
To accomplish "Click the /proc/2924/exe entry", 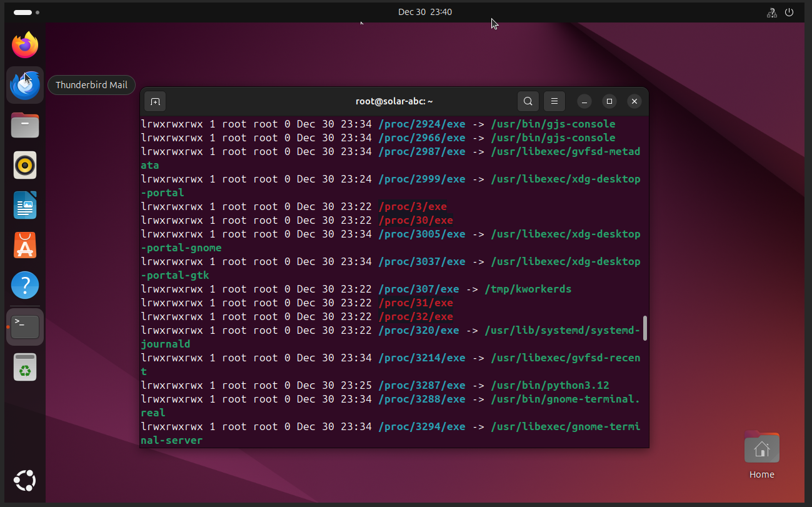I will tap(422, 124).
